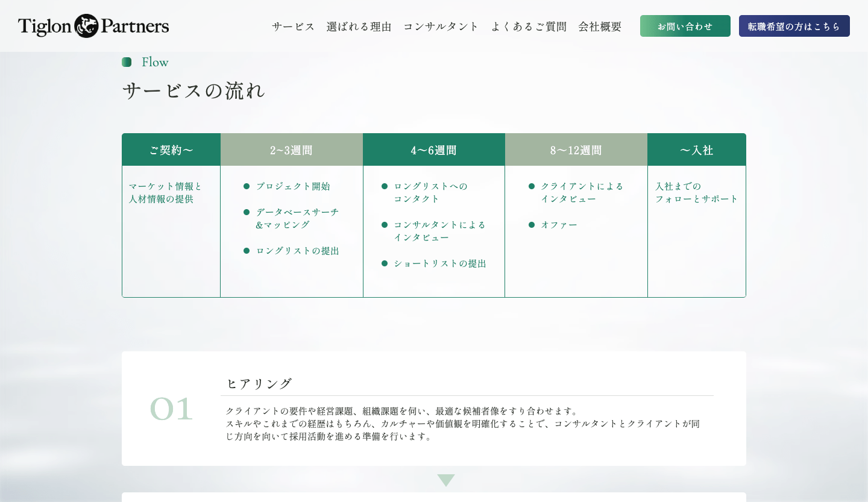Select the 〜入社 column header
This screenshot has width=868, height=502.
coord(696,150)
